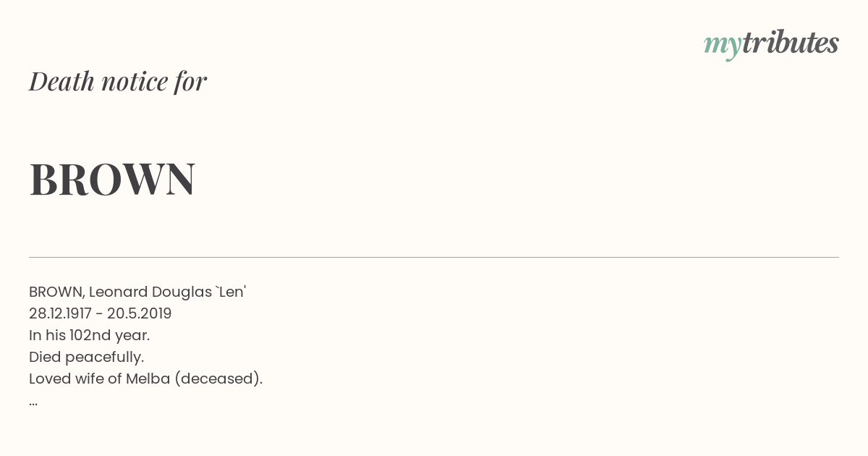Click the nickname `Len' in the notice
Image resolution: width=868 pixels, height=456 pixels.
point(231,292)
